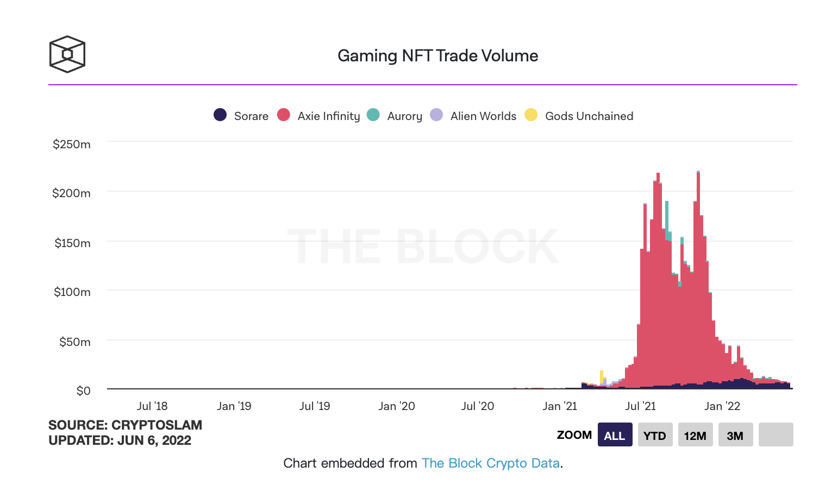
Task: Hide Gods Unchained series via its label
Action: pos(589,116)
